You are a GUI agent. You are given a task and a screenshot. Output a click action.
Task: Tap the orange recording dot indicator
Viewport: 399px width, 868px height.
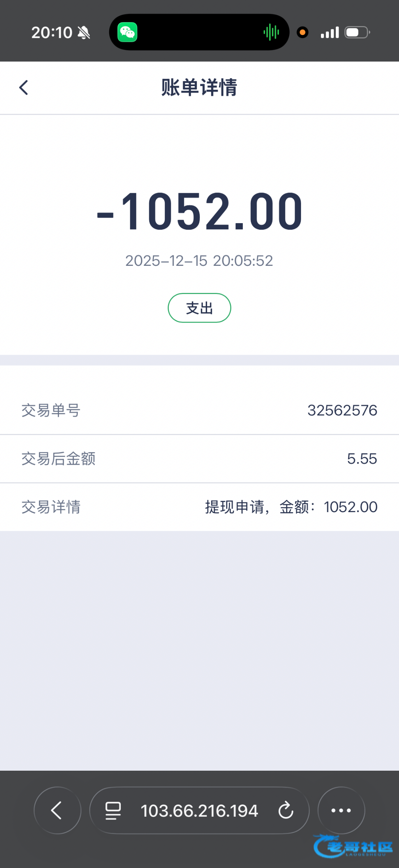pos(303,33)
